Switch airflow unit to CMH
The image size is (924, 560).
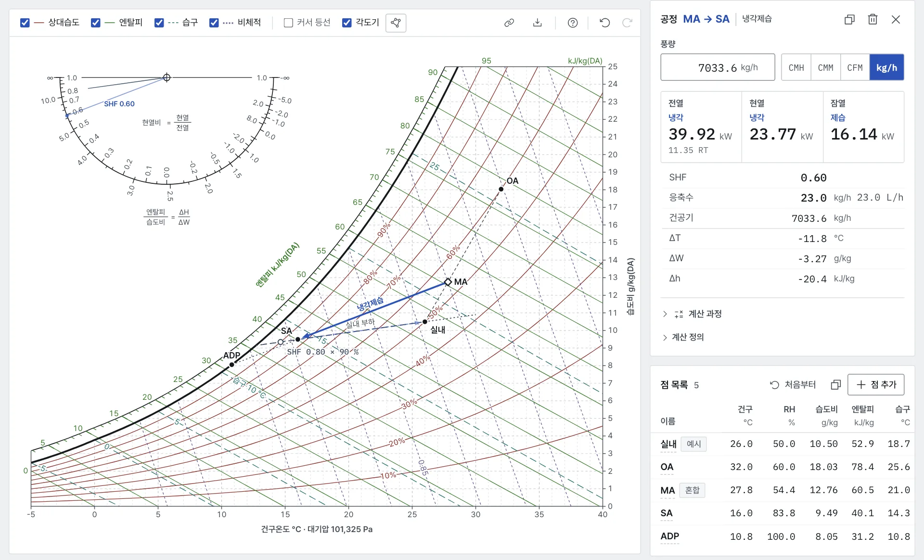[796, 67]
